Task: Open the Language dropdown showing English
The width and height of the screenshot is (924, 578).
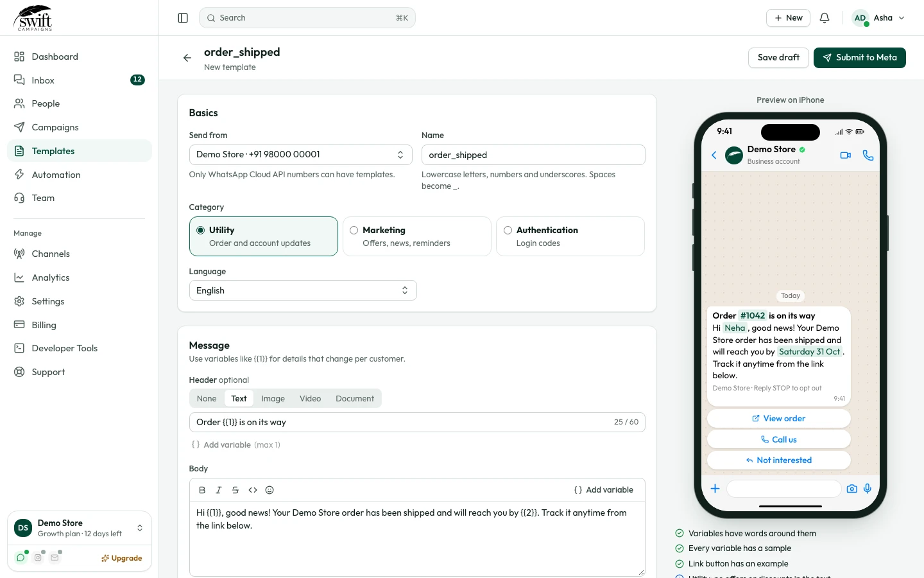Action: click(x=303, y=290)
